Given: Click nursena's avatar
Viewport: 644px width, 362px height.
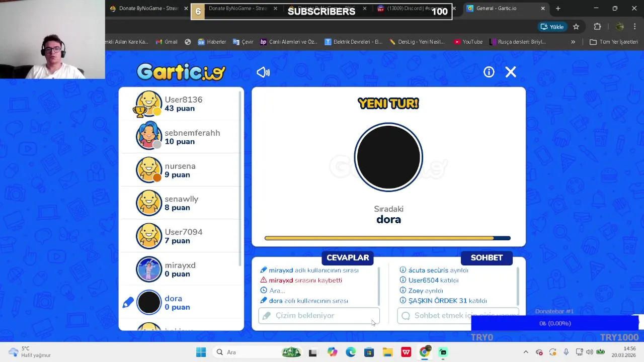Looking at the screenshot, I should pos(149,169).
